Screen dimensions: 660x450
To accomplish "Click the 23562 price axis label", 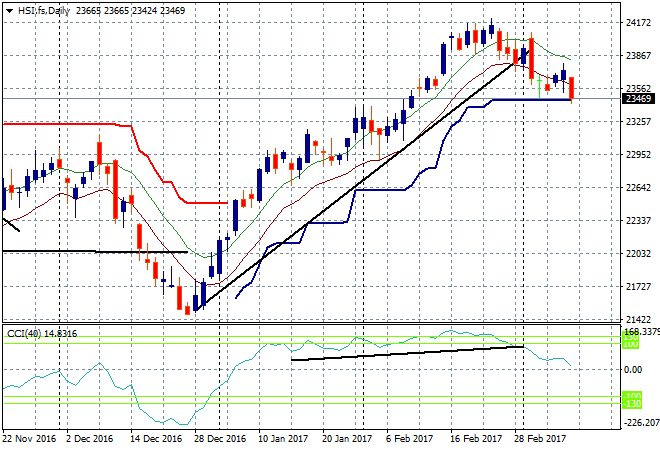I will pos(639,88).
